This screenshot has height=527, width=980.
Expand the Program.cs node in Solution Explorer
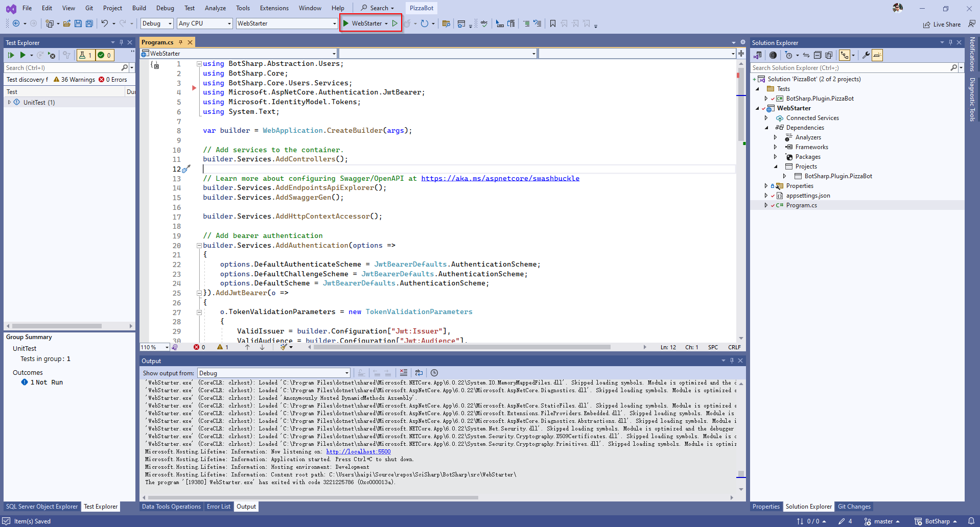coord(766,205)
